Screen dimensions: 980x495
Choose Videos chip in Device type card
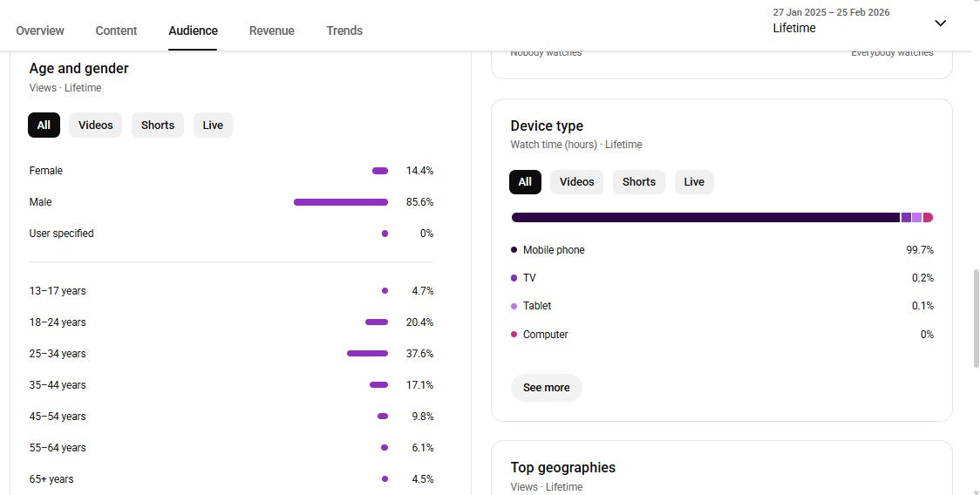pos(576,182)
